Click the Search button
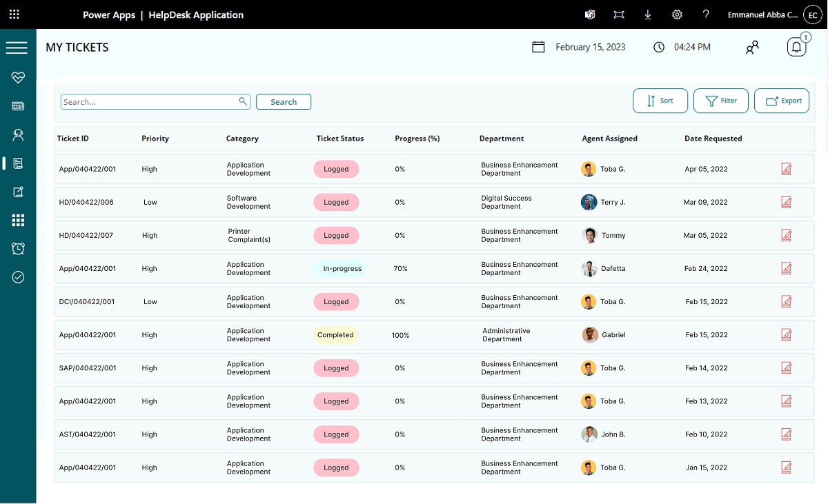Viewport: 828px width, 504px height. 283,102
